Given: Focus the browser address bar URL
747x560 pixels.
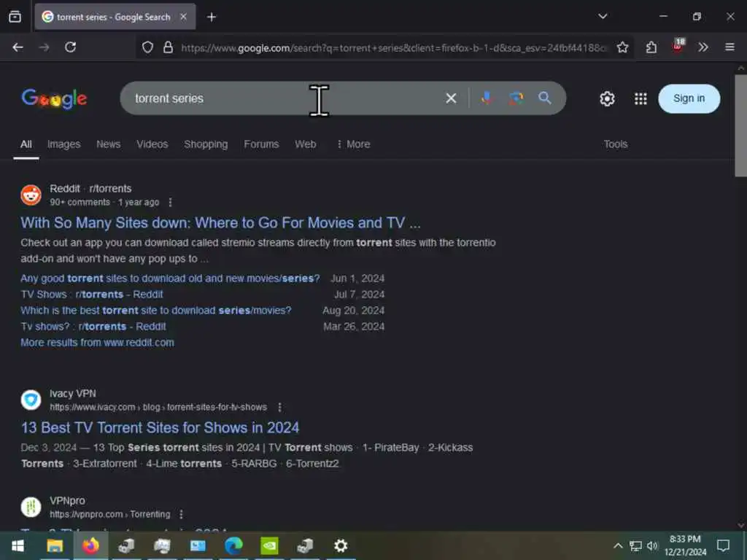Looking at the screenshot, I should pos(393,47).
